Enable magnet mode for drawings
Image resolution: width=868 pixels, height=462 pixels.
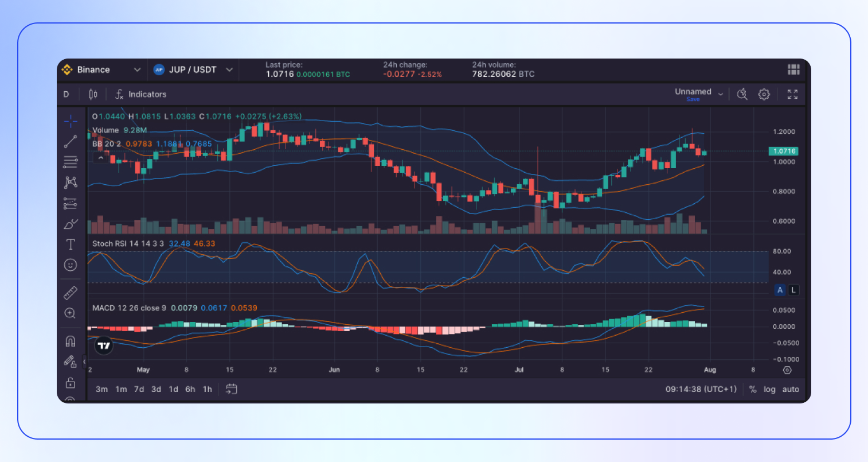(x=71, y=341)
